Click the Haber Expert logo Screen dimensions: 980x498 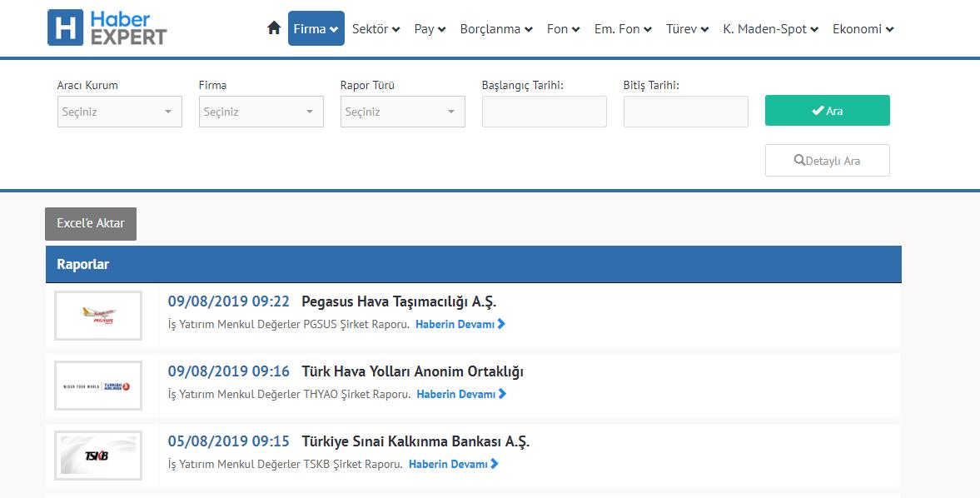click(x=107, y=27)
